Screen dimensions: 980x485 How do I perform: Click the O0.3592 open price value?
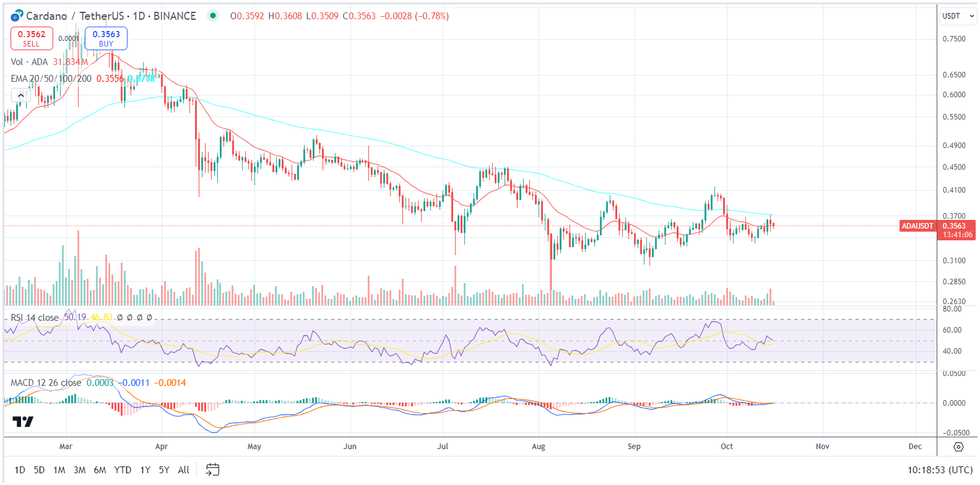coord(247,16)
